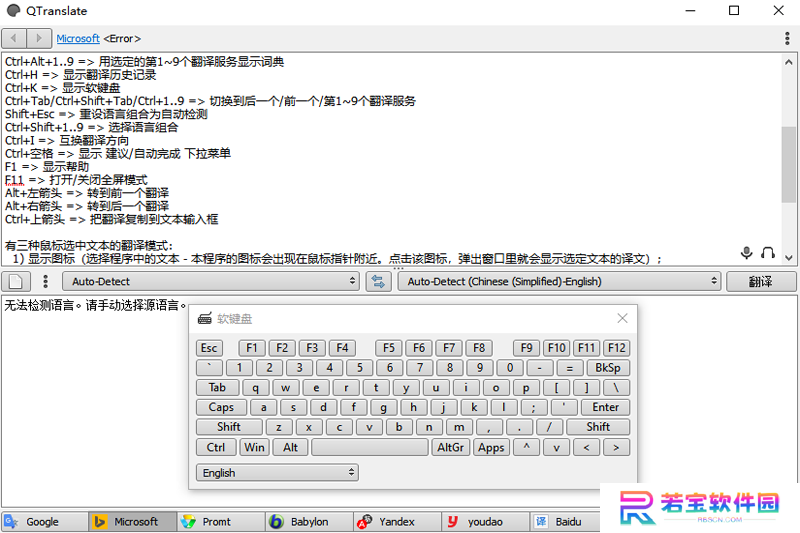Click scroll down arrow of the source text scrollbar
This screenshot has width=800, height=533.
coord(789,258)
